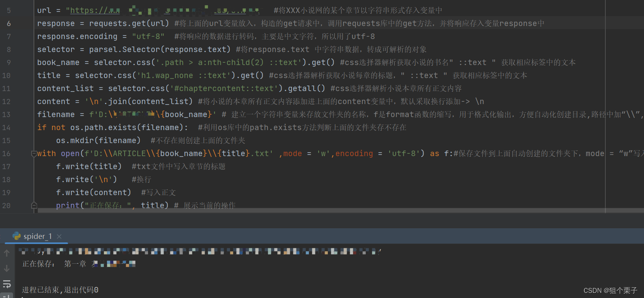Click os.path.exists(filename) on line 14
This screenshot has height=298, width=644.
pyautogui.click(x=127, y=127)
